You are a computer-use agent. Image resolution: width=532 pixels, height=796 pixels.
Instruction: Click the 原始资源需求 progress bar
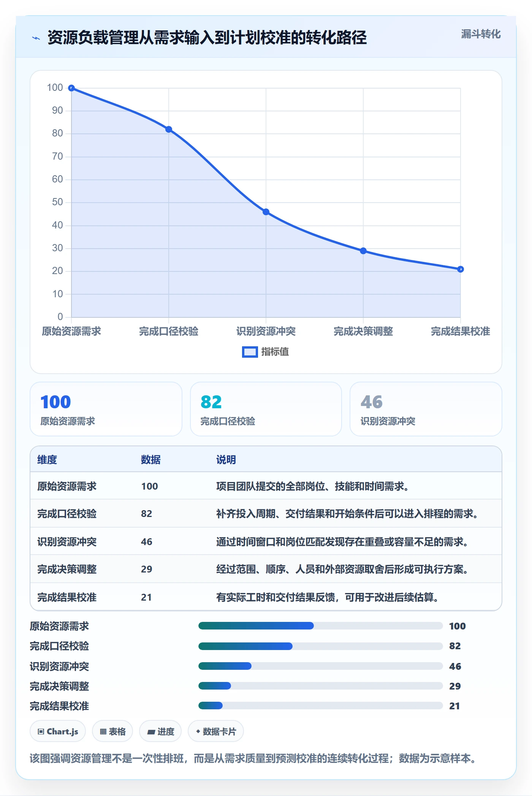click(321, 626)
